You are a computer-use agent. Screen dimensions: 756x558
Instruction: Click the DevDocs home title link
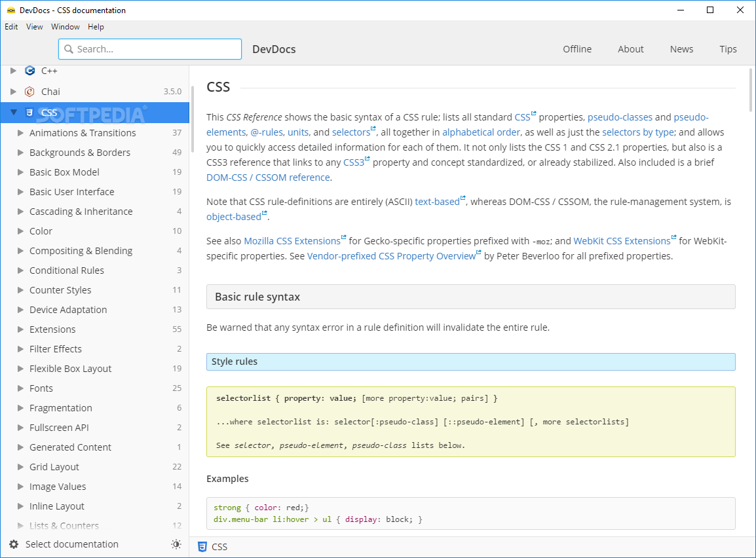point(274,49)
